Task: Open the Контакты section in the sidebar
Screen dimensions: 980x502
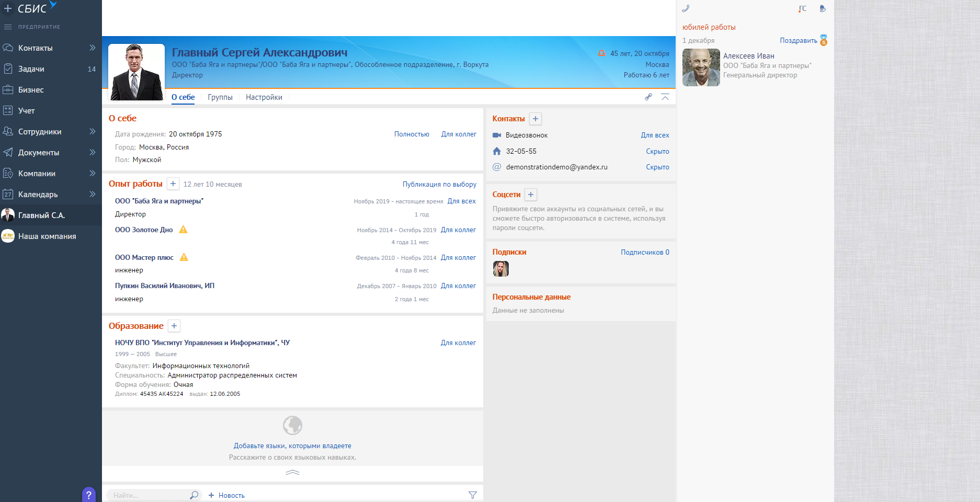Action: [36, 48]
